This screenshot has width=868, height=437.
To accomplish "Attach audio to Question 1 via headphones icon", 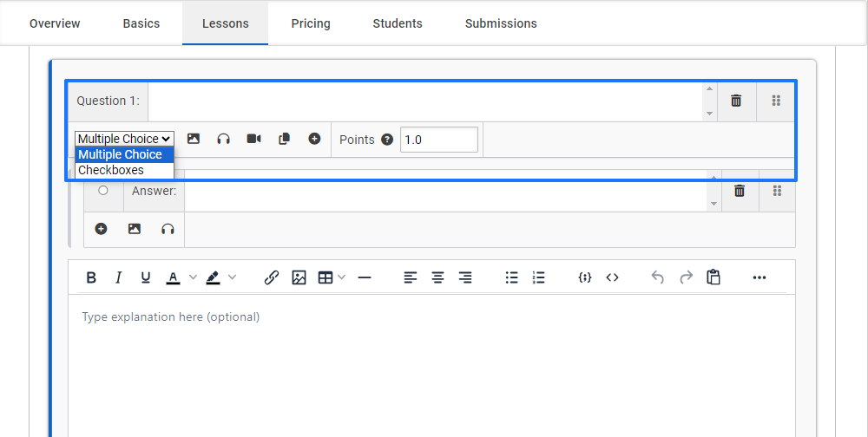I will 224,139.
